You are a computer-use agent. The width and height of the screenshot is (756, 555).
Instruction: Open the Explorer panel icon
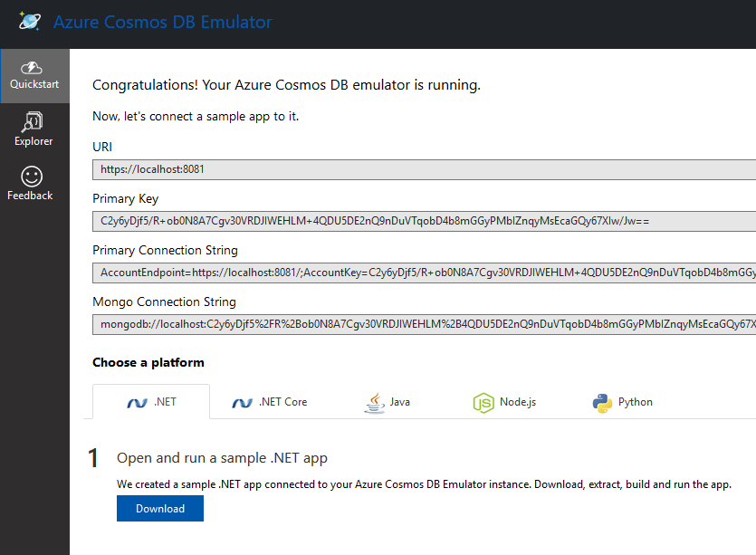[33, 120]
